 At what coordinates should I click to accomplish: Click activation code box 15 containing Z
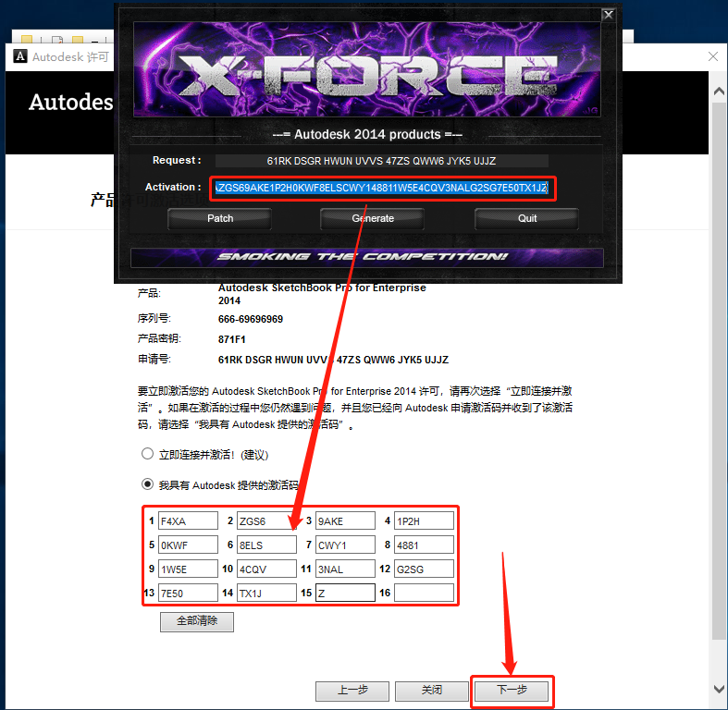(345, 593)
